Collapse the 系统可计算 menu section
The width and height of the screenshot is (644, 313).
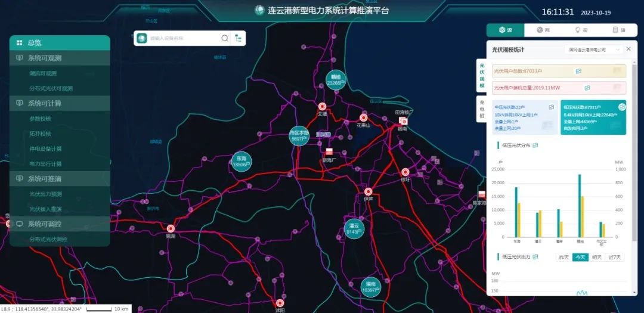[60, 103]
